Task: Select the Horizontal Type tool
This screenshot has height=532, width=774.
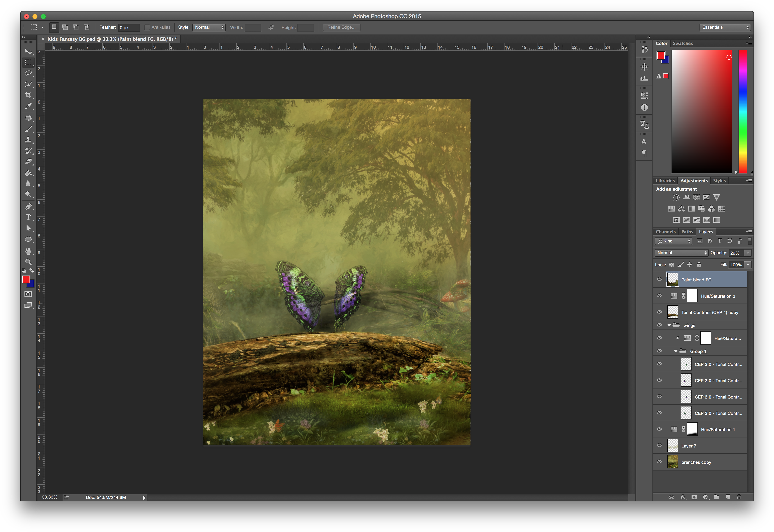Action: 28,217
